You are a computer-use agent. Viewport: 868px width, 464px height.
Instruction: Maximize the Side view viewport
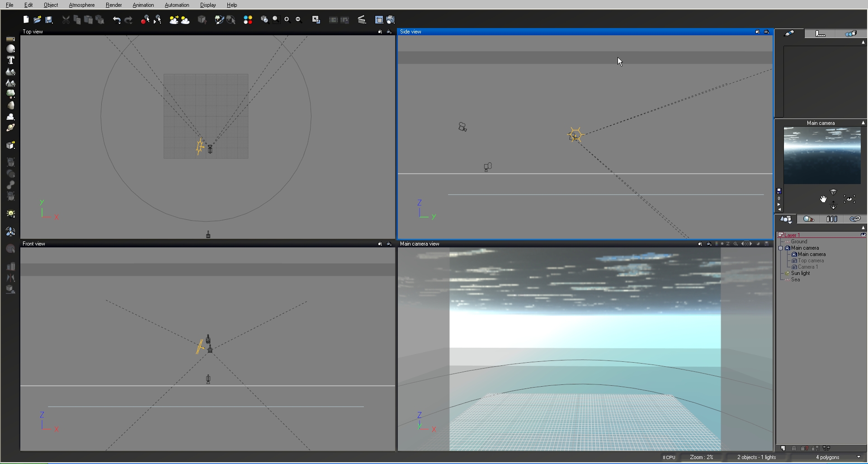(758, 32)
